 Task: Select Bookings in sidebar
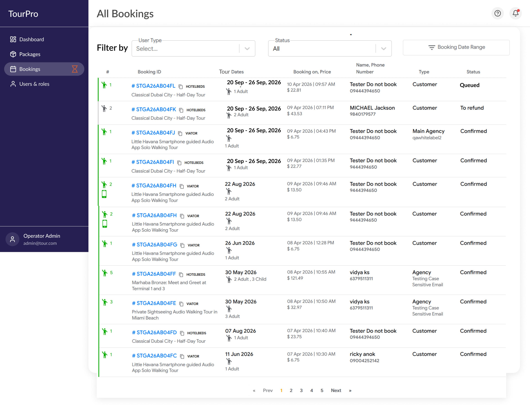(44, 69)
